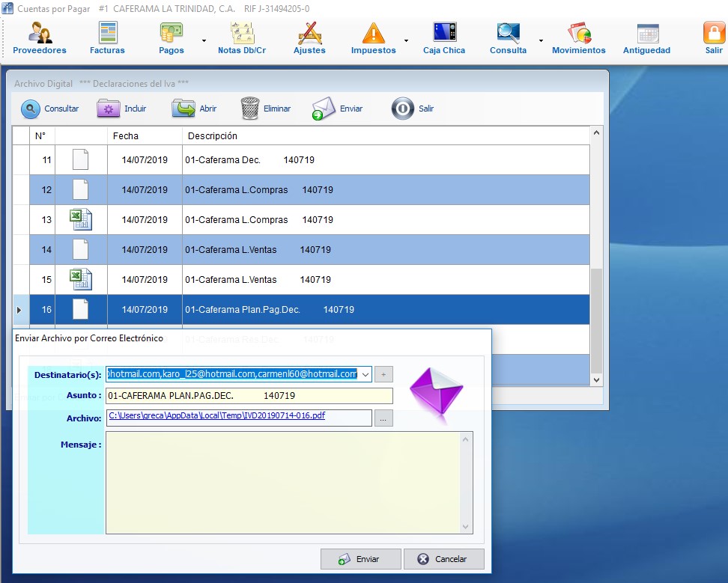
Task: Open the Facturas module
Action: [107, 38]
